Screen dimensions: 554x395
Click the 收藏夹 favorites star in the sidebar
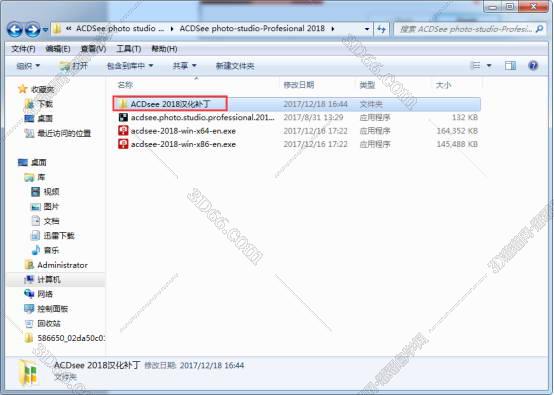23,89
